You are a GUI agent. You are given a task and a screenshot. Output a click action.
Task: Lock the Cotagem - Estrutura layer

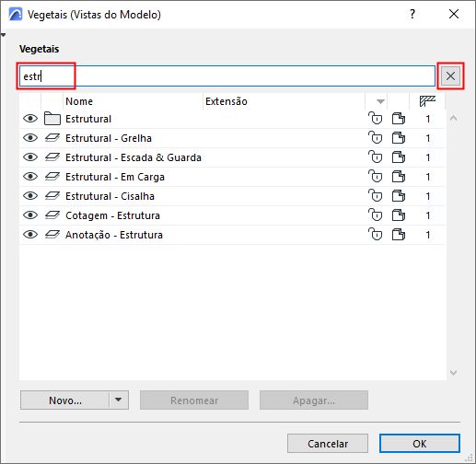(x=375, y=215)
